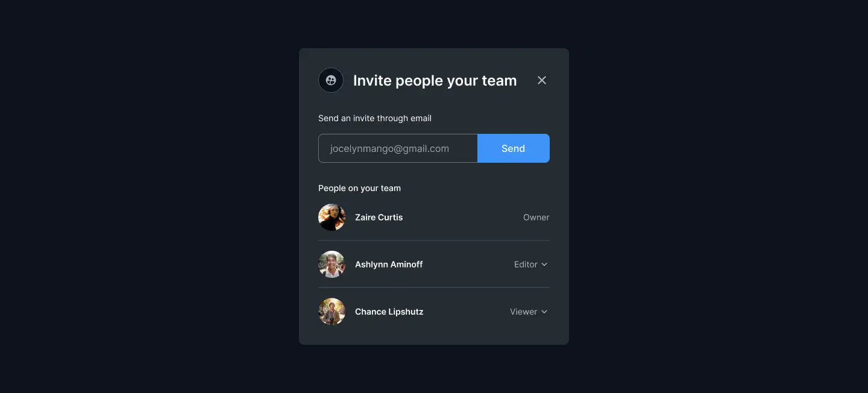This screenshot has height=393, width=868.
Task: Click the blue Send button
Action: point(514,148)
